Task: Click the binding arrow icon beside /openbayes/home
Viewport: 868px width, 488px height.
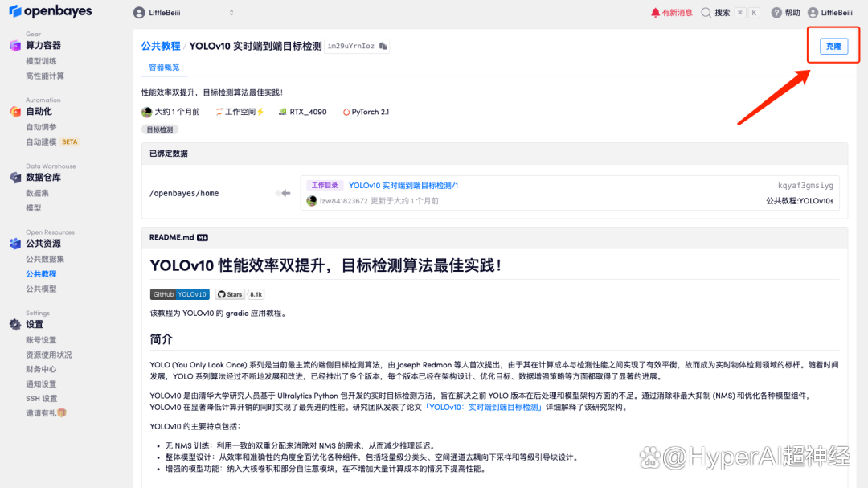Action: point(283,193)
